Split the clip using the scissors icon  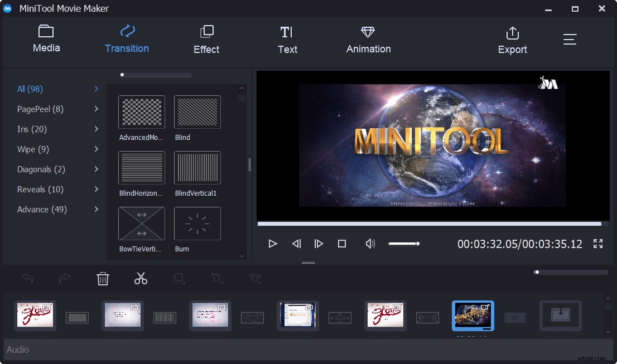pos(141,278)
